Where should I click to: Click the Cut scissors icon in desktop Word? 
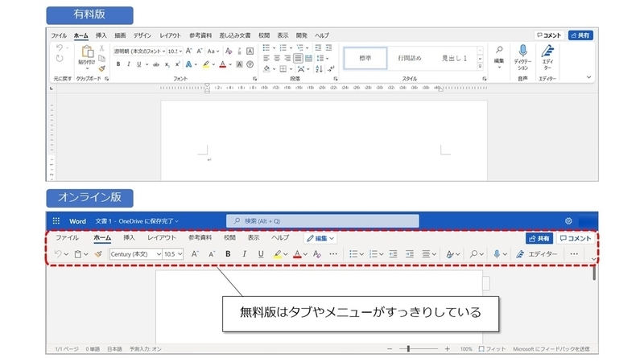pyautogui.click(x=102, y=48)
